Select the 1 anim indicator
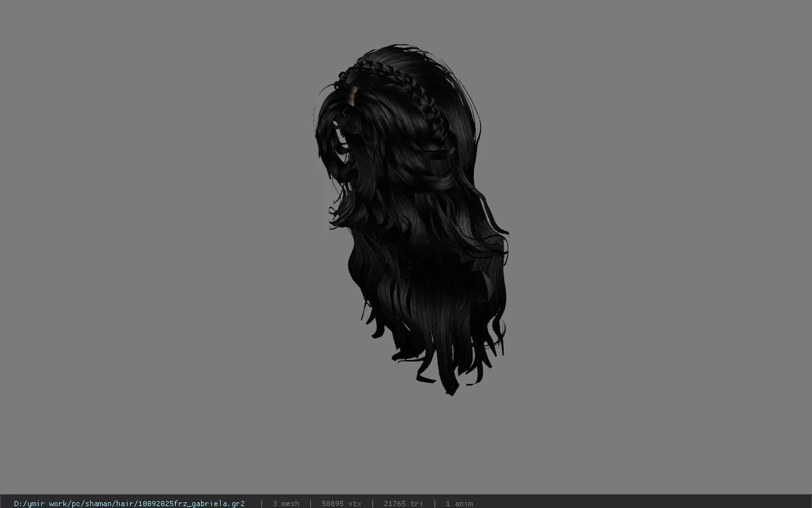This screenshot has height=508, width=812. coord(459,504)
